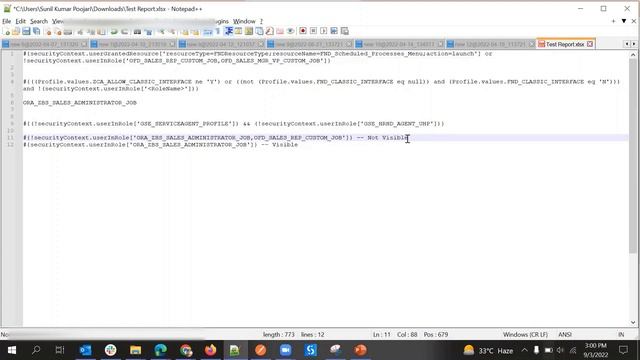This screenshot has width=640, height=360.
Task: Play back the recorded macro icon
Action: pos(324,31)
